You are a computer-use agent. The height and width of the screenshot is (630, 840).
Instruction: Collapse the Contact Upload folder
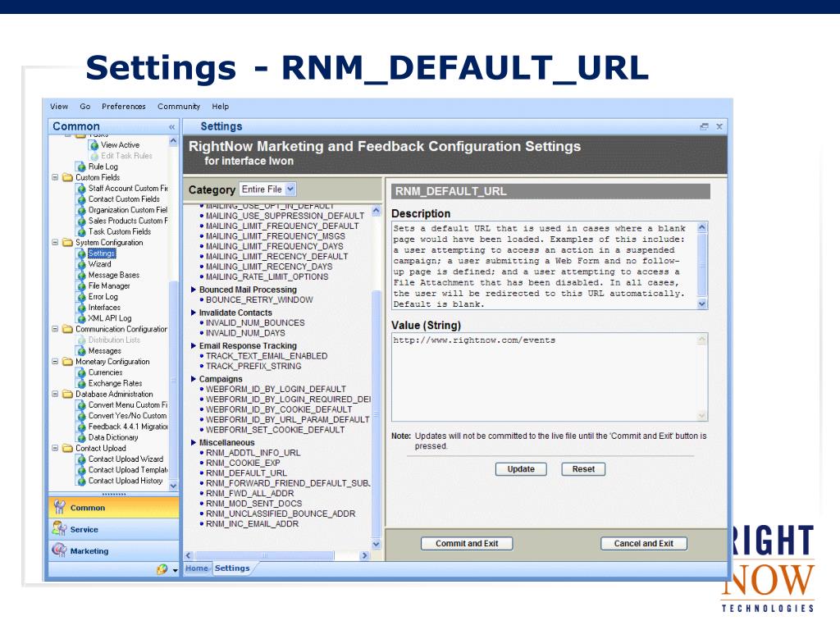55,449
